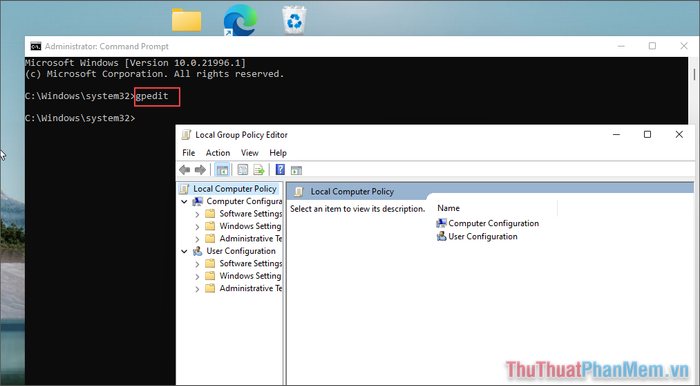
Task: Expand Software Settings under User Configuration
Action: coord(197,264)
